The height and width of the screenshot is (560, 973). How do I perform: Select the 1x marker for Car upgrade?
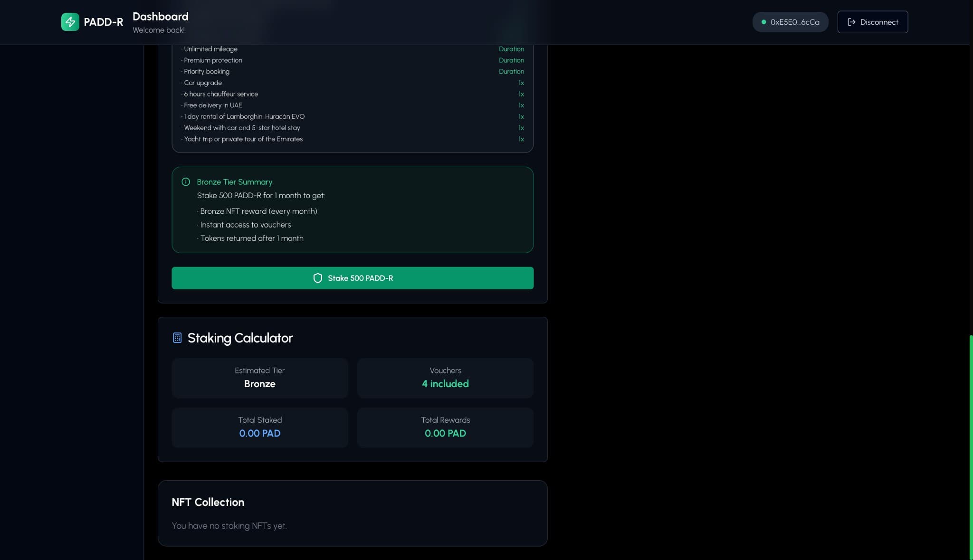pyautogui.click(x=521, y=83)
